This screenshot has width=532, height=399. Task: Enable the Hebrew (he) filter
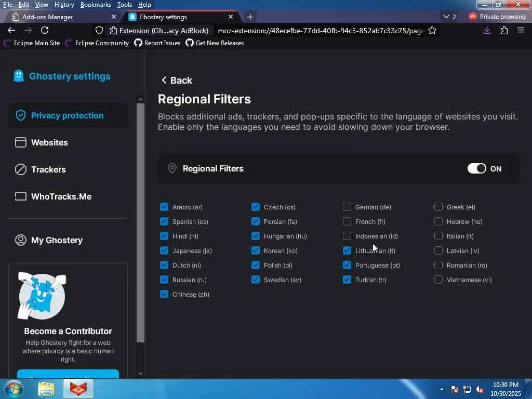(438, 221)
